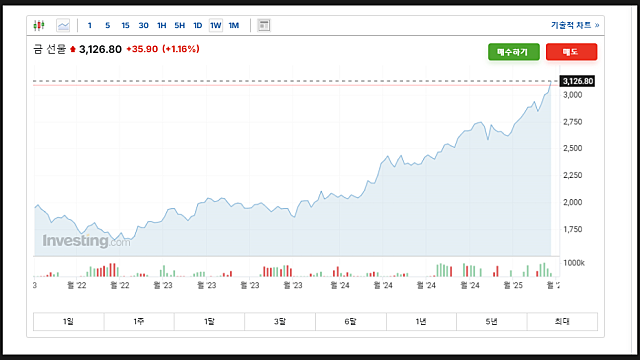Click the 1000k volume axis label
The height and width of the screenshot is (360, 640).
[574, 263]
